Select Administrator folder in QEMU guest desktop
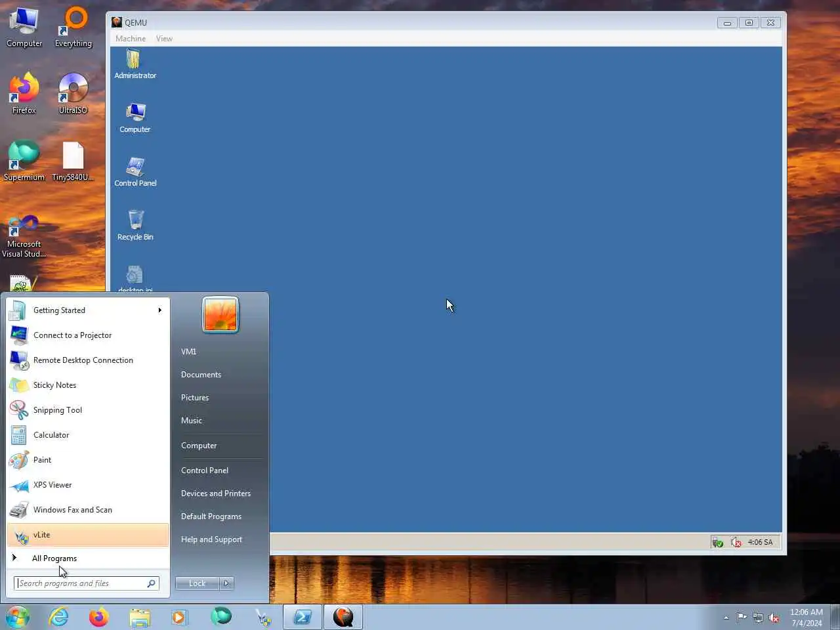Image resolution: width=840 pixels, height=630 pixels. click(x=135, y=64)
